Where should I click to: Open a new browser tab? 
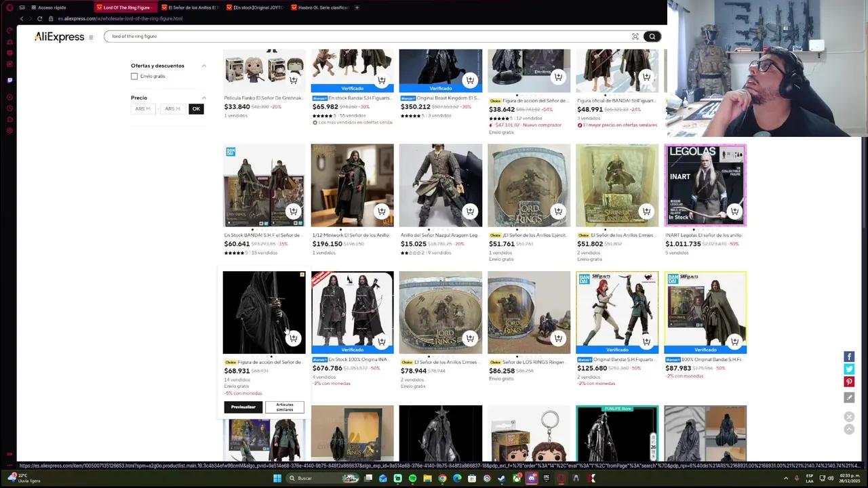coord(357,7)
